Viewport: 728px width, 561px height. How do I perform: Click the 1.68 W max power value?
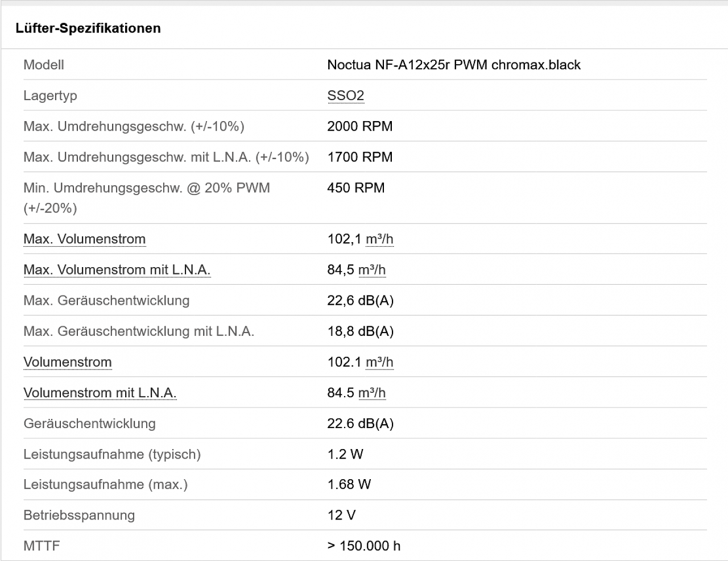pyautogui.click(x=349, y=484)
